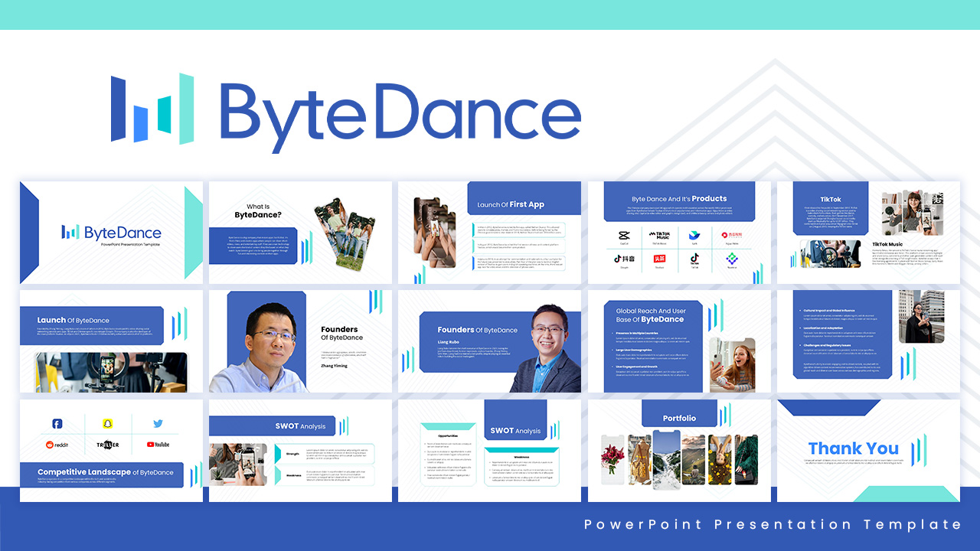The image size is (980, 551).
Task: Click the Cultural Impact and Global Influence bullet
Action: (x=828, y=311)
